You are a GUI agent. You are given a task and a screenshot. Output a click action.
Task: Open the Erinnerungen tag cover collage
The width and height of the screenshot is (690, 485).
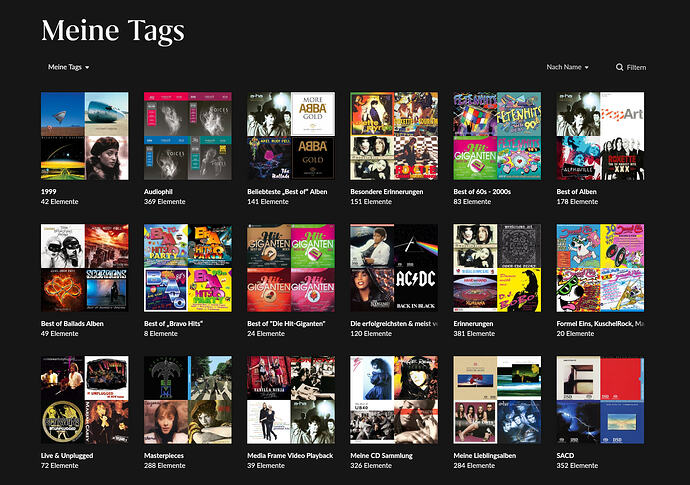[497, 268]
